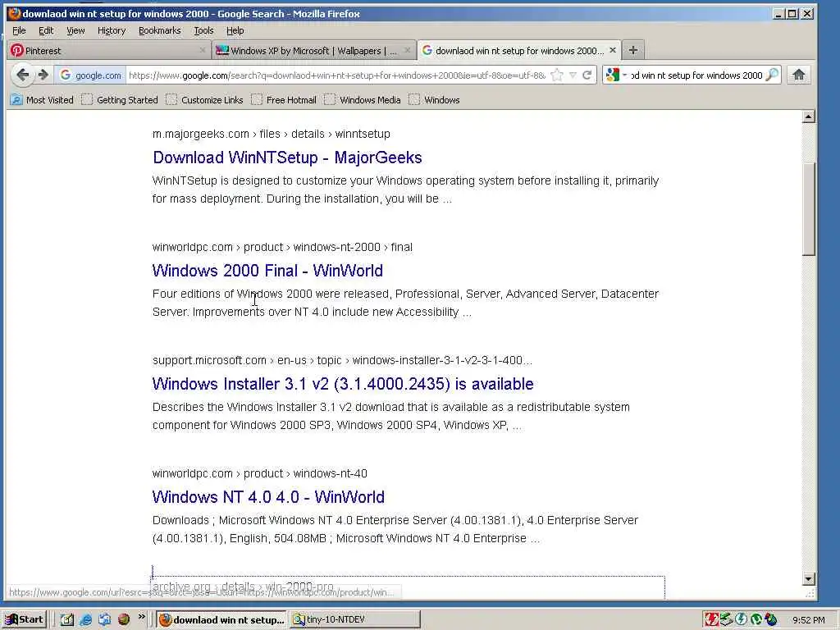Viewport: 840px width, 630px height.
Task: Click the Pinterest tab favicon
Action: click(17, 50)
